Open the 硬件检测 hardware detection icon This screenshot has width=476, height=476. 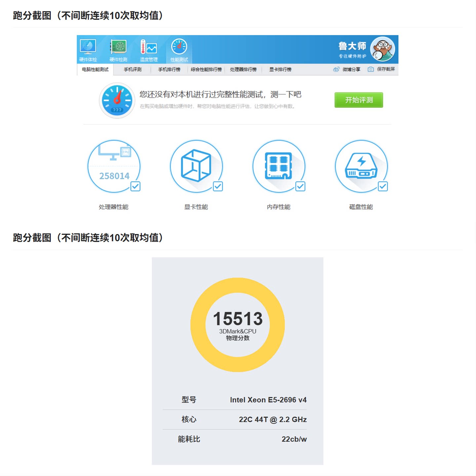tap(118, 47)
